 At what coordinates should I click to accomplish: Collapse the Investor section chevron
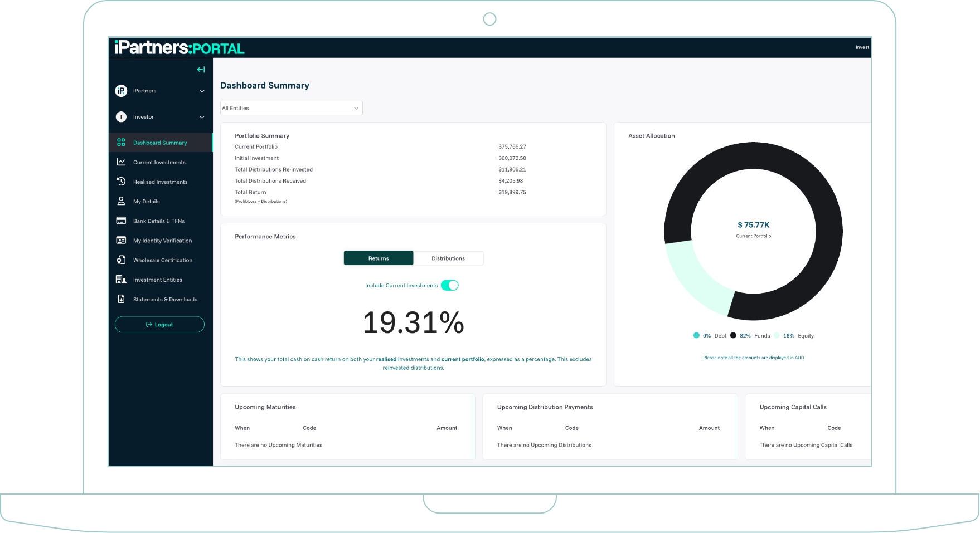201,117
